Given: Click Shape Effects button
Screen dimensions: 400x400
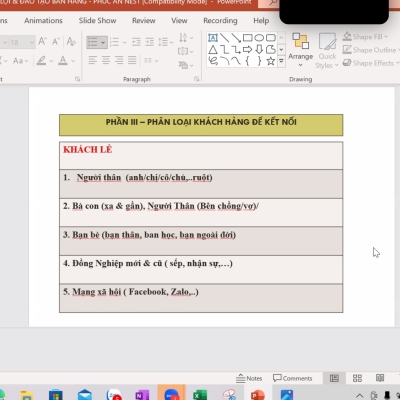Looking at the screenshot, I should coord(370,63).
